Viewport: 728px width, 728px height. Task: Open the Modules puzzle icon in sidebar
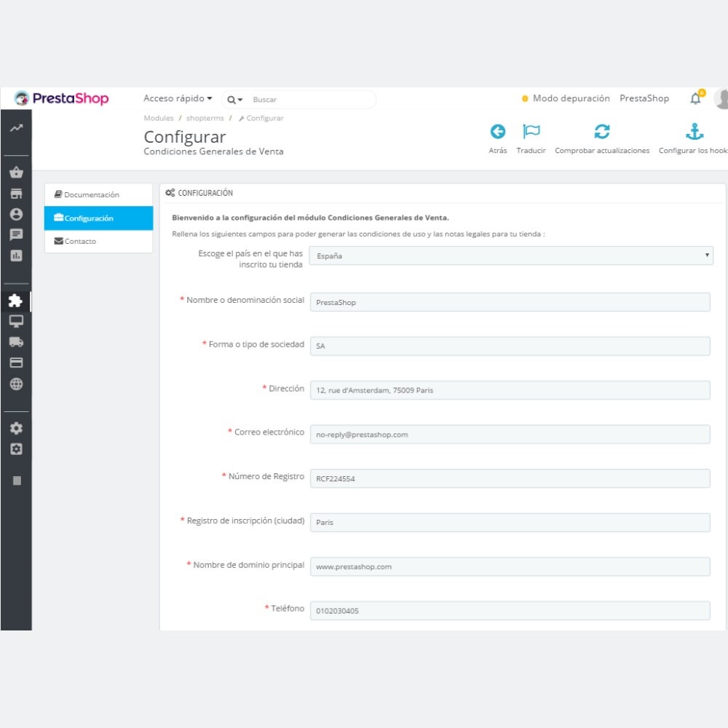click(x=15, y=301)
